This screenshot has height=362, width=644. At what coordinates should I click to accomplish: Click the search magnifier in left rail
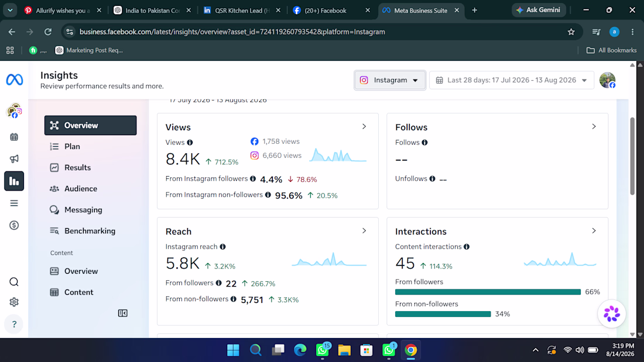click(14, 282)
